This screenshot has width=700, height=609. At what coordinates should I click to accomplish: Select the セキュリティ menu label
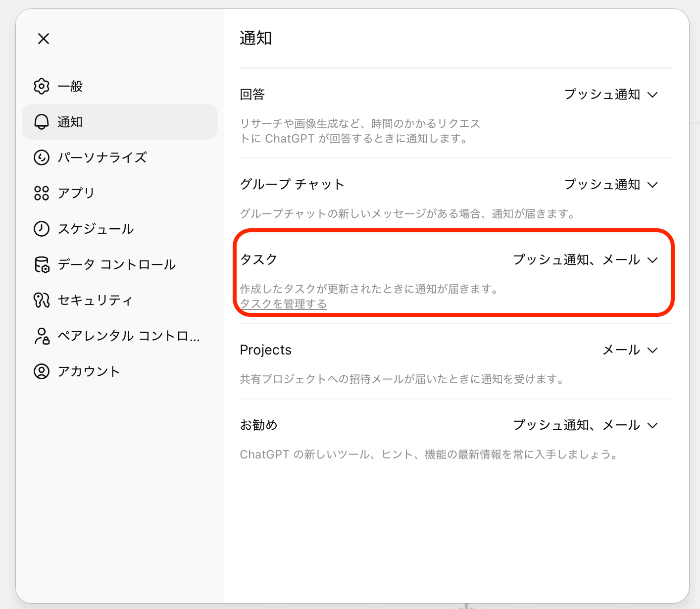pos(95,300)
